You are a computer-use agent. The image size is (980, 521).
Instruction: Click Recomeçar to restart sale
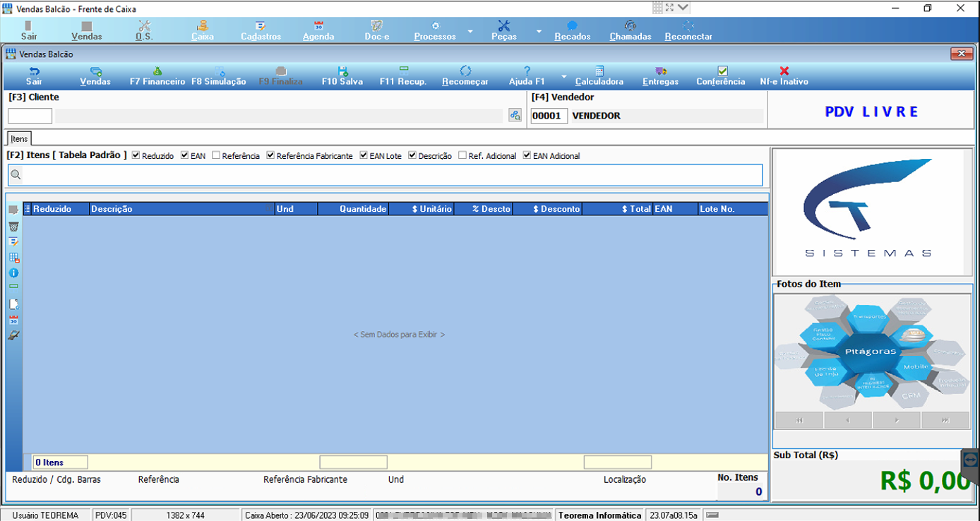[x=465, y=76]
